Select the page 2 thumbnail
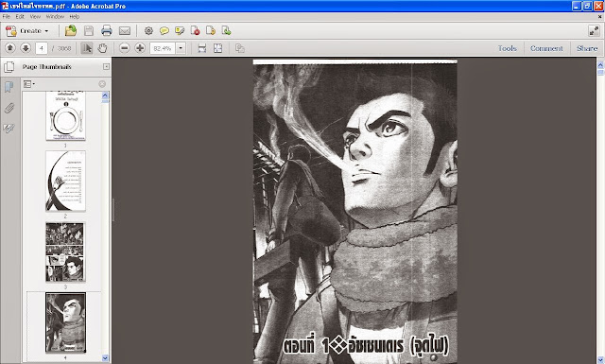The image size is (605, 364). coord(65,181)
